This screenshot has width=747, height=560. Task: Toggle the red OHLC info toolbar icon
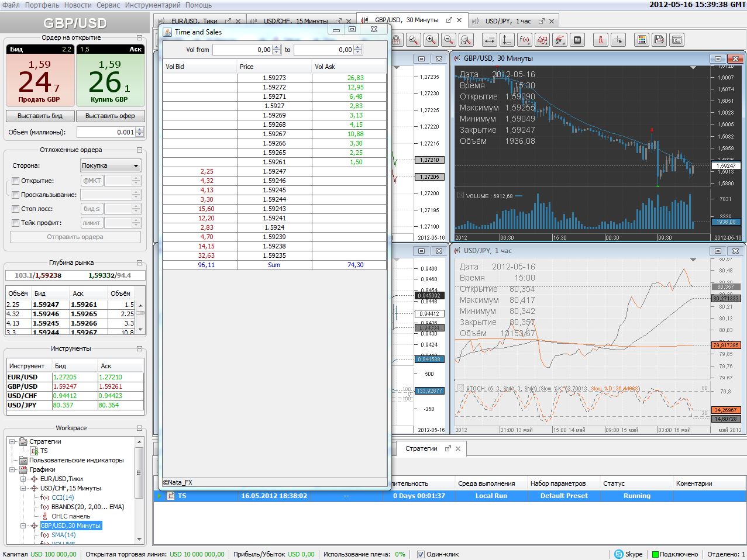[601, 40]
